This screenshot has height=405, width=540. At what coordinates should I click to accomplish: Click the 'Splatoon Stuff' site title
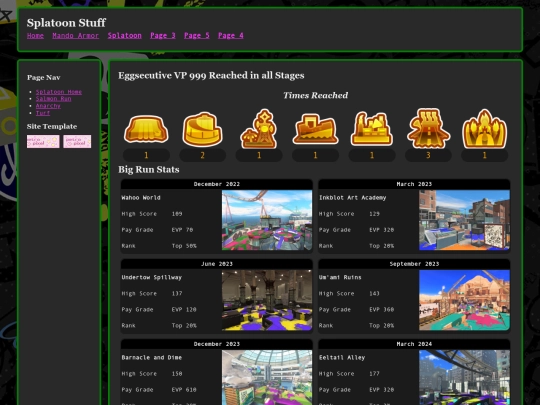66,23
